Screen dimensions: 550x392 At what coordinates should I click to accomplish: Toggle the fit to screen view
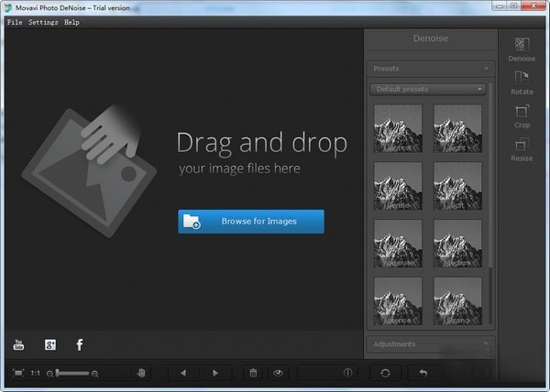pyautogui.click(x=18, y=373)
